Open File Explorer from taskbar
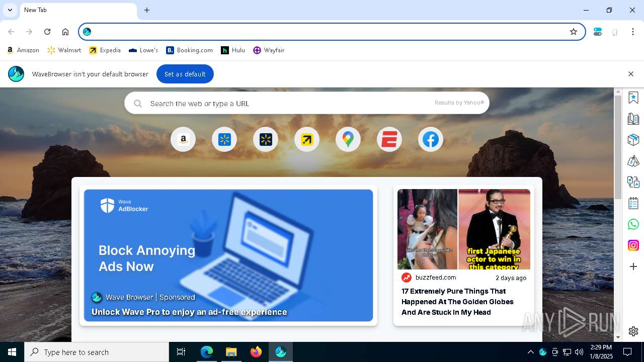The image size is (644, 362). 231,352
